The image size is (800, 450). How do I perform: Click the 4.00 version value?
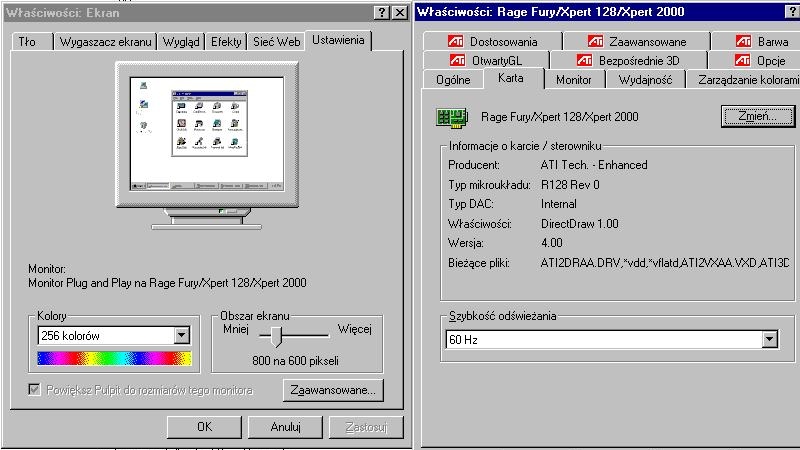[552, 243]
